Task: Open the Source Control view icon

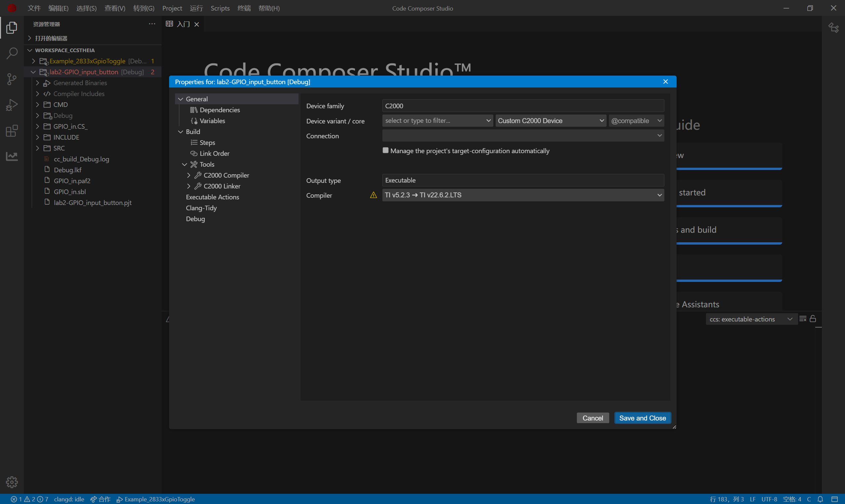Action: click(x=12, y=79)
